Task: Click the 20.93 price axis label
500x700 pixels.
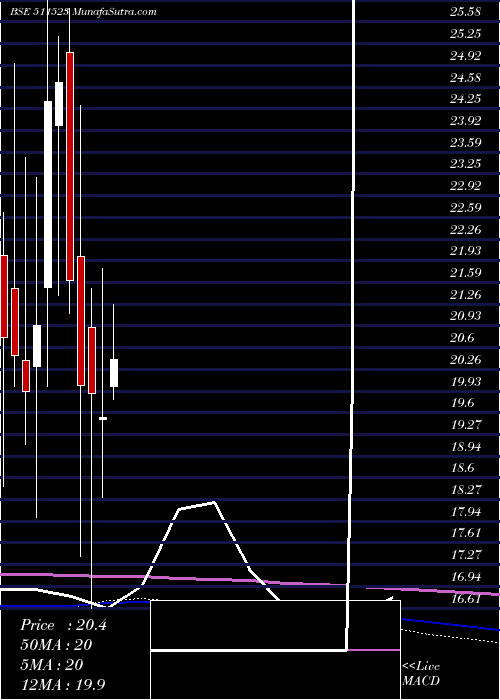Action: pos(466,316)
